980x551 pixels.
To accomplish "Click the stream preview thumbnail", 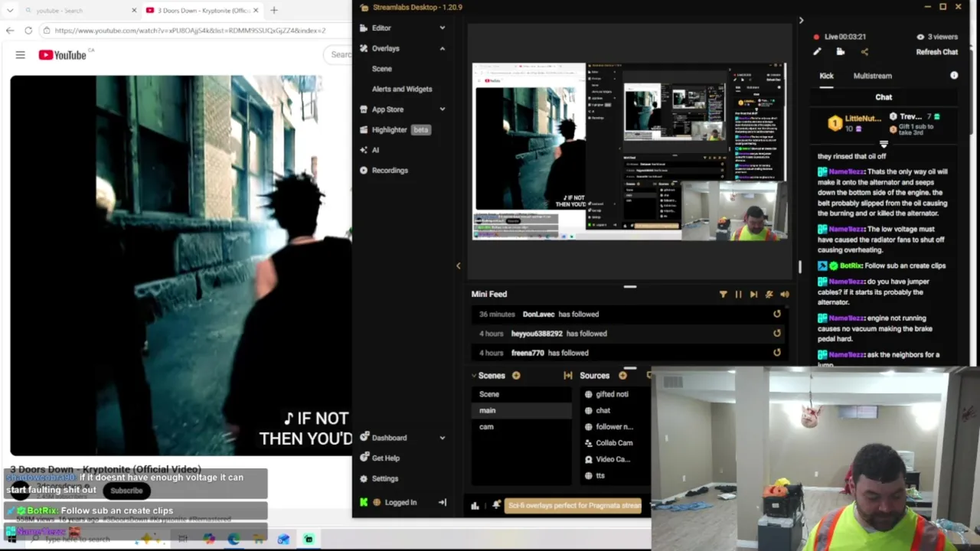I will pyautogui.click(x=629, y=152).
